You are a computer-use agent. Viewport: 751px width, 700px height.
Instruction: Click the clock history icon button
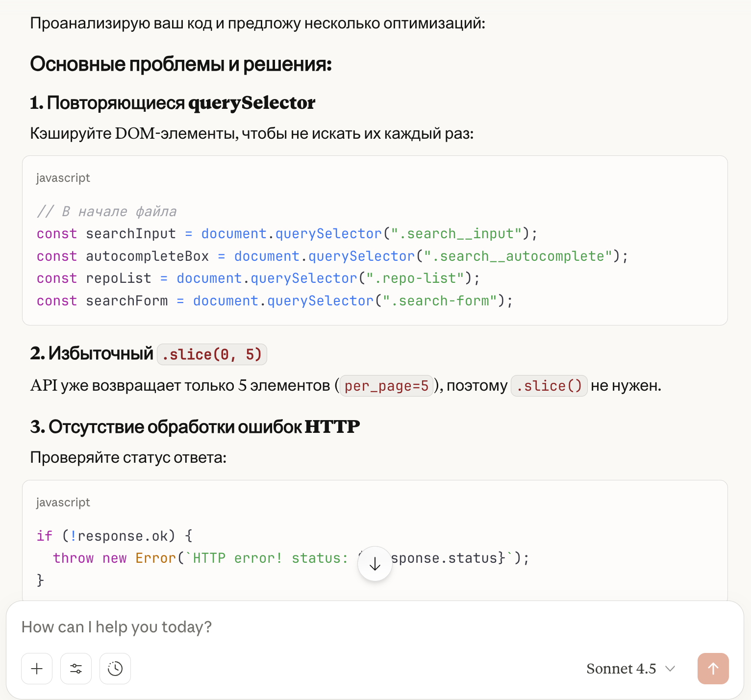tap(115, 669)
